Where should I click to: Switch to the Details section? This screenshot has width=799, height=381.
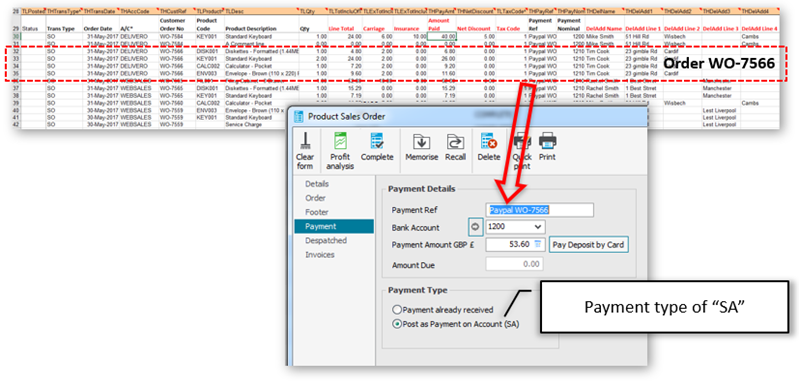click(x=316, y=184)
